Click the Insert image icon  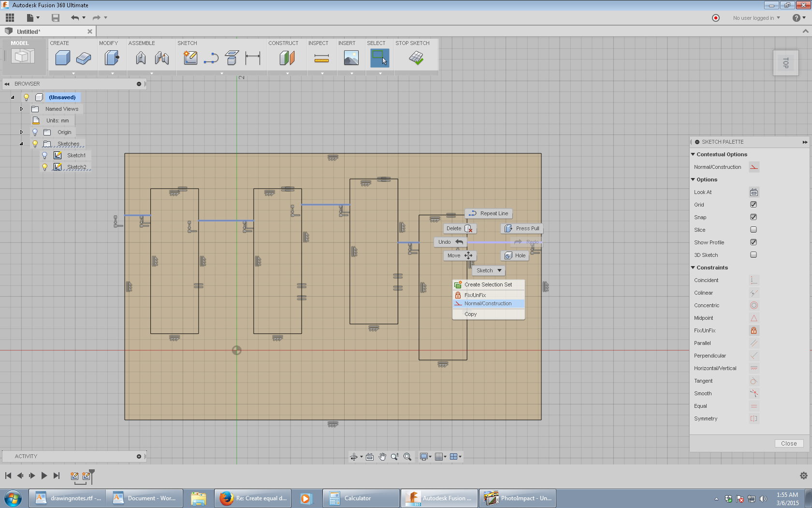click(351, 58)
